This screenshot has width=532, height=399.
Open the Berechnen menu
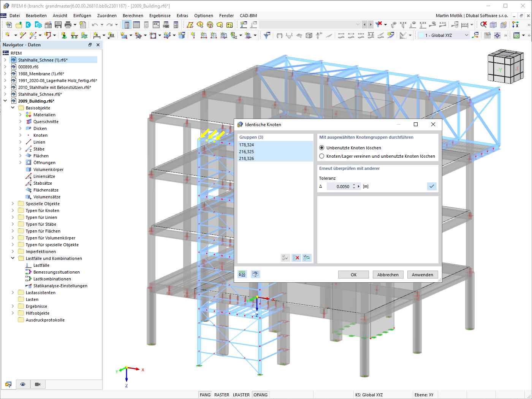click(x=133, y=16)
